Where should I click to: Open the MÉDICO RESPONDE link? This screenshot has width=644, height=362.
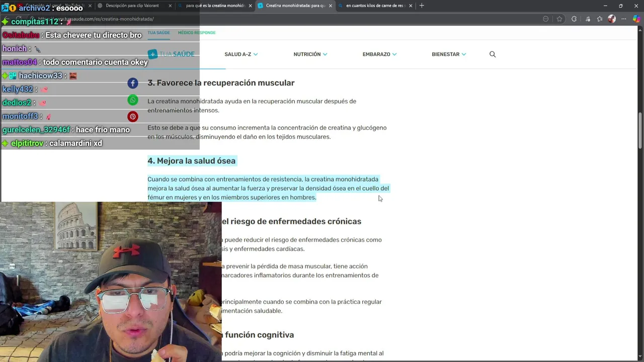(x=197, y=33)
